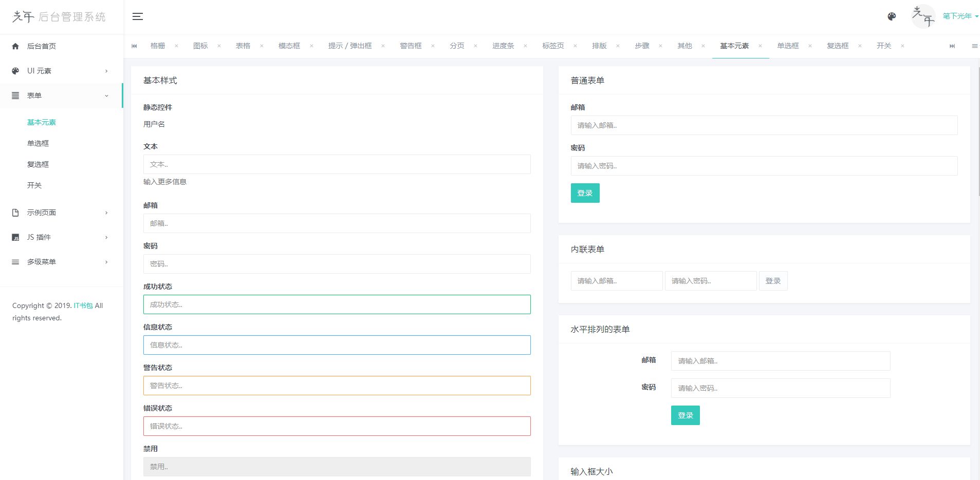Click the page vertical scrollbar
Image resolution: width=980 pixels, height=480 pixels.
click(x=978, y=131)
